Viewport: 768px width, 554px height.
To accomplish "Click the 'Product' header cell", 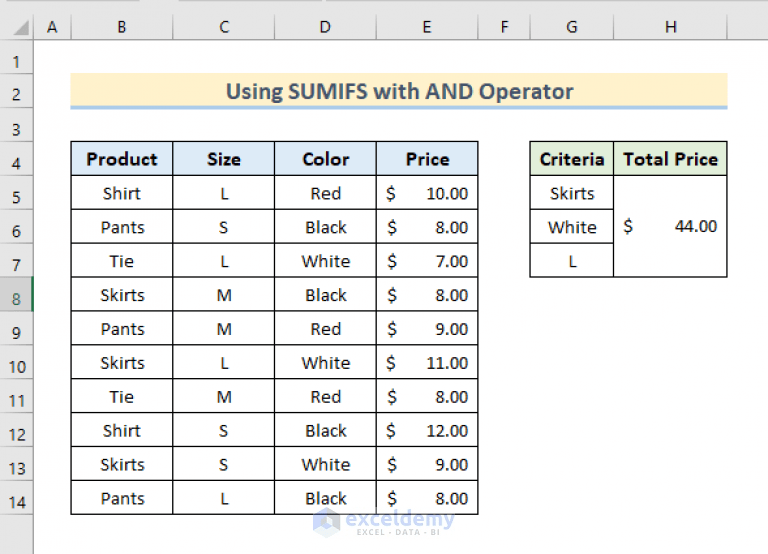I will point(122,159).
